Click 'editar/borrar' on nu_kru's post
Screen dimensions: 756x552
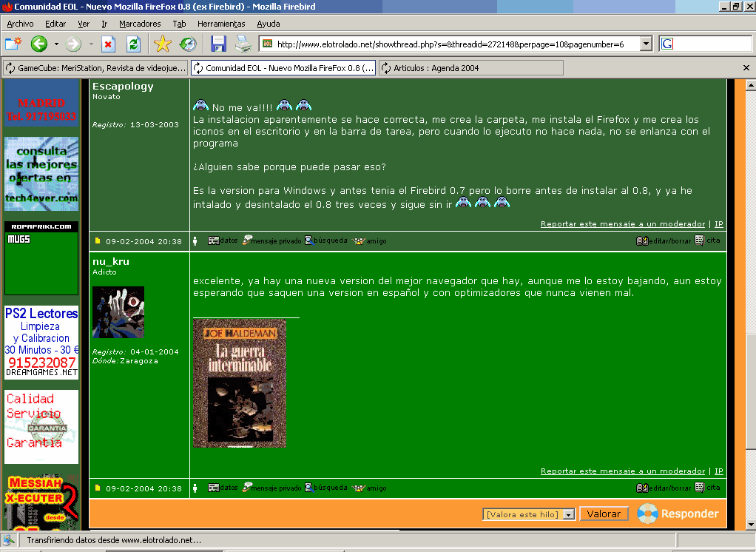pos(664,488)
